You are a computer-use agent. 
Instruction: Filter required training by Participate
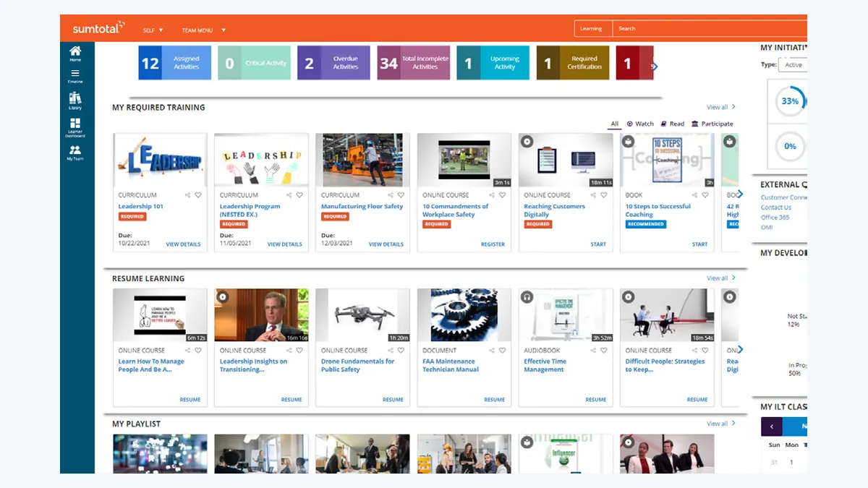pyautogui.click(x=712, y=124)
